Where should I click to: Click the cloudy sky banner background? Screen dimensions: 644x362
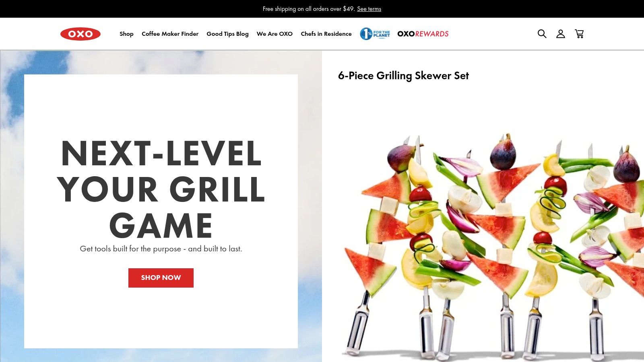click(x=12, y=201)
